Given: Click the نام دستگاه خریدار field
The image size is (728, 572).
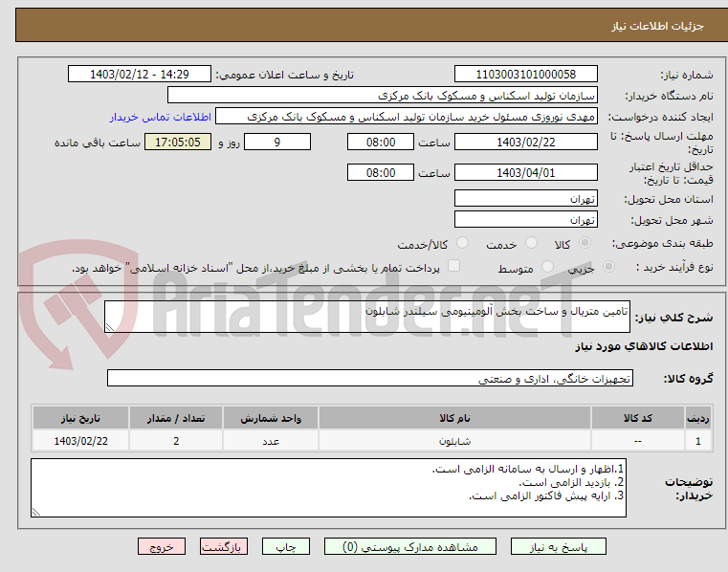Looking at the screenshot, I should pos(382,96).
